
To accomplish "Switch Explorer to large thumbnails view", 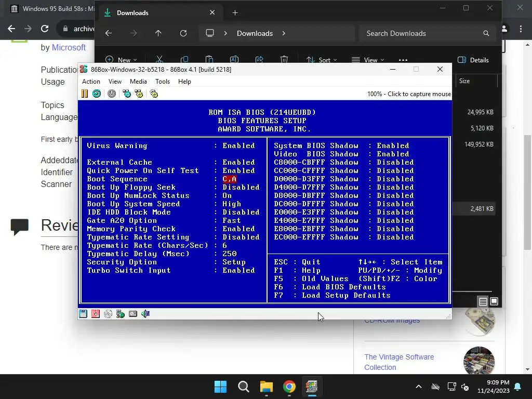I will [x=494, y=301].
